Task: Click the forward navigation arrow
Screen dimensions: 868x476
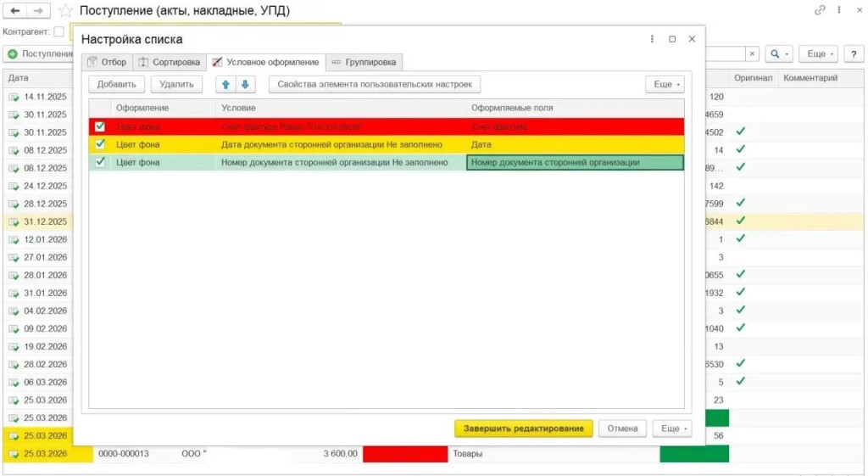Action: pos(37,11)
